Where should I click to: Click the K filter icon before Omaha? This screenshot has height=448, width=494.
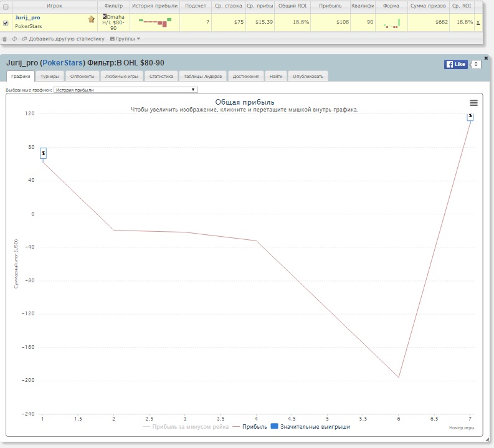(x=105, y=16)
